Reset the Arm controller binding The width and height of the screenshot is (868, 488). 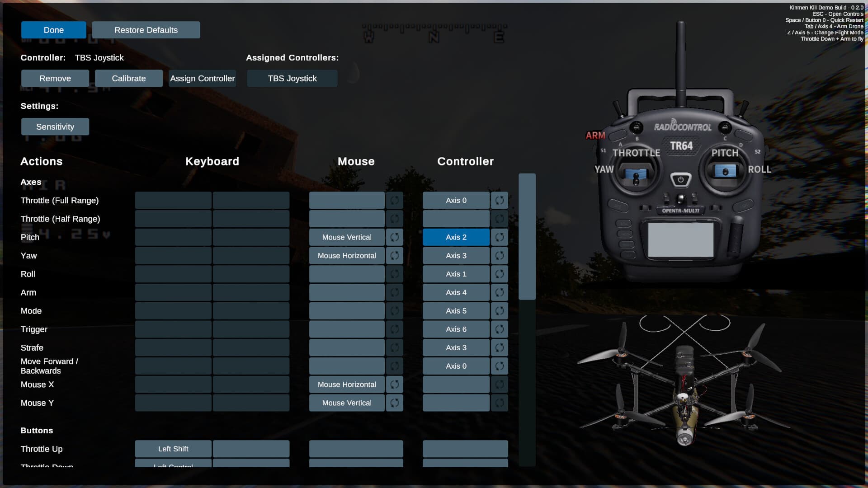[500, 292]
